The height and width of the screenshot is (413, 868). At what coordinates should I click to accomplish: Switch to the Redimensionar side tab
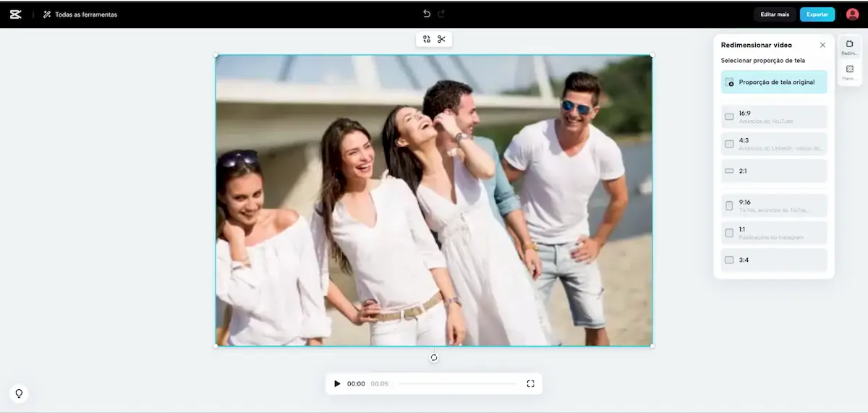click(849, 48)
